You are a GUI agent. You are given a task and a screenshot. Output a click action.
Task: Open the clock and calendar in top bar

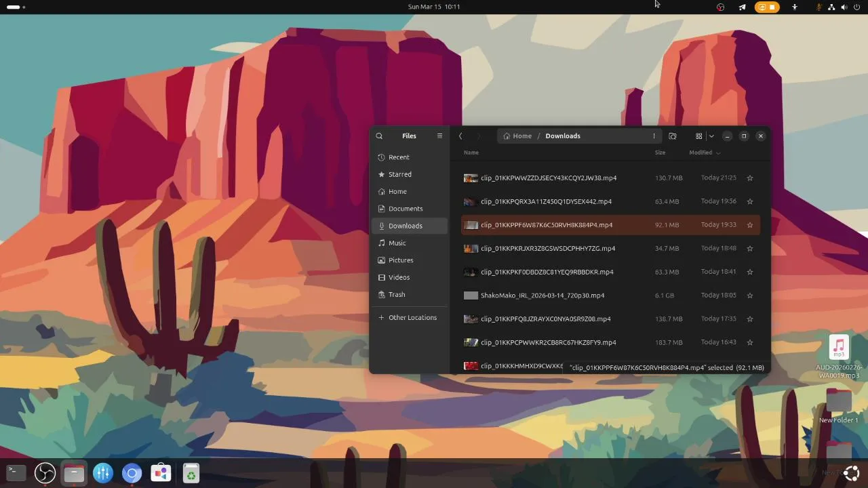coord(434,7)
